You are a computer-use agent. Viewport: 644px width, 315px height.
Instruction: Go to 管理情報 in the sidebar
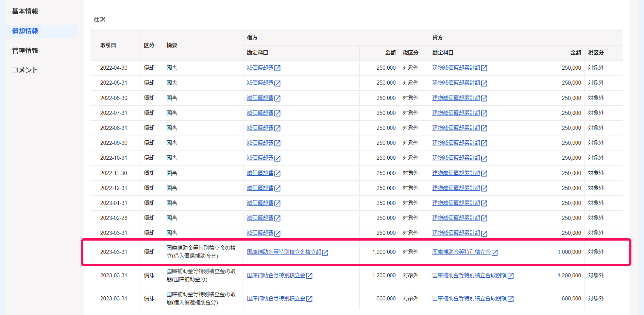[x=25, y=51]
